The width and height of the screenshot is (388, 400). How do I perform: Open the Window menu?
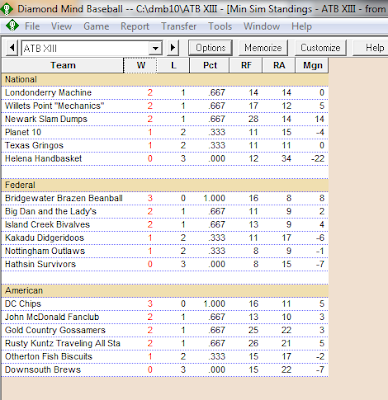click(x=262, y=26)
